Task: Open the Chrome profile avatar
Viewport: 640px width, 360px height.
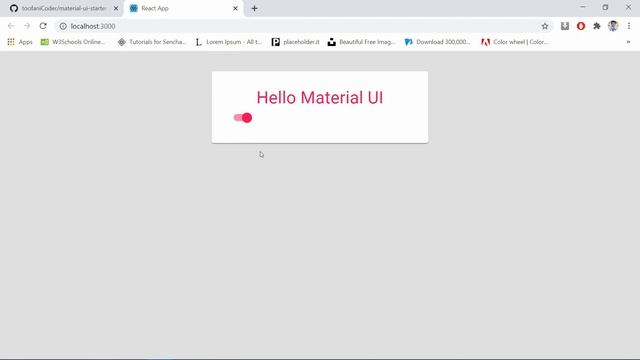Action: 613,26
